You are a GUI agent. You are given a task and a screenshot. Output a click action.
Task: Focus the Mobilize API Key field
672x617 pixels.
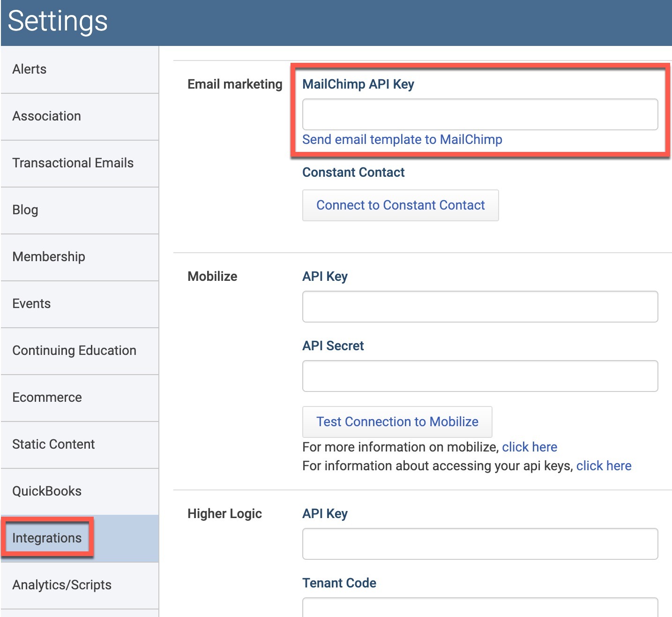tap(480, 307)
